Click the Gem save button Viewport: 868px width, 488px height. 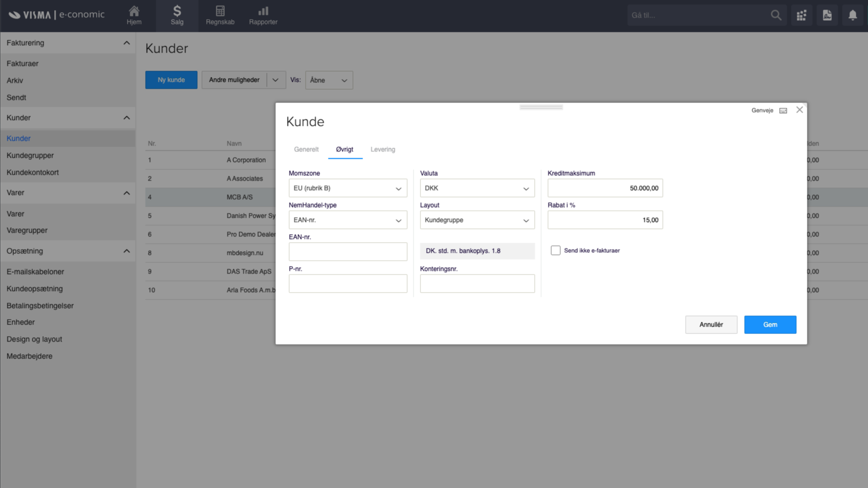click(770, 324)
